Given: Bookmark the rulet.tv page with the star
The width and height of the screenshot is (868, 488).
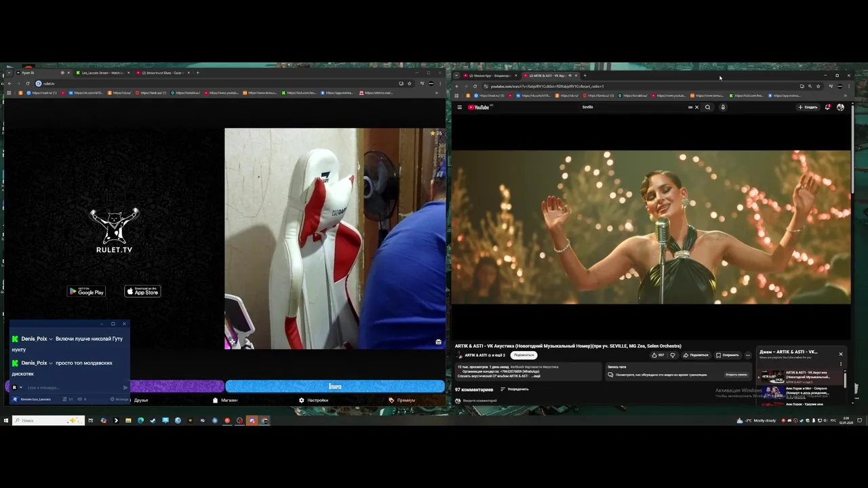Looking at the screenshot, I should [409, 83].
